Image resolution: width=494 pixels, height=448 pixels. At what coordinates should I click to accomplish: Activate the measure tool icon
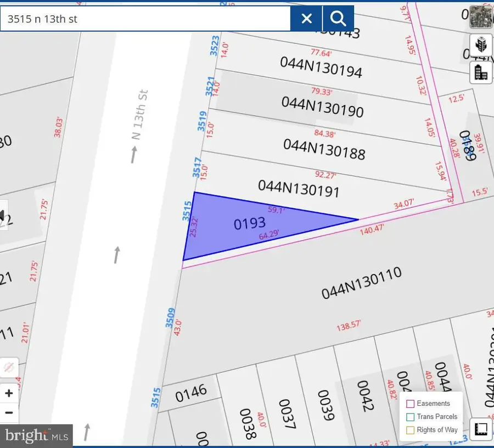481,428
